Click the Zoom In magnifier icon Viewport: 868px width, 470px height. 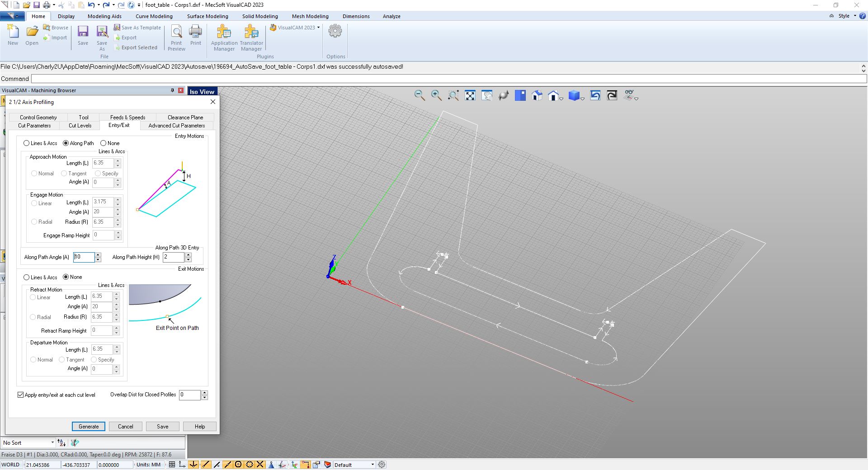click(x=436, y=95)
